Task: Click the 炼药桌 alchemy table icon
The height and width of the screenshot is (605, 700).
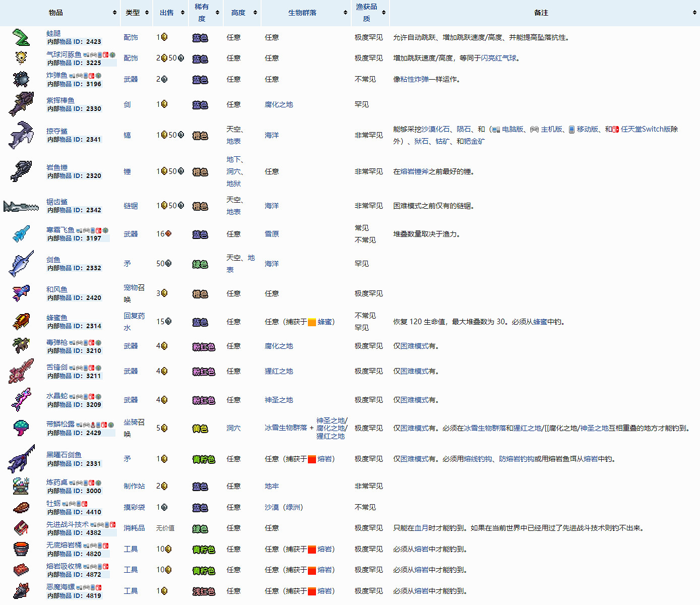Action: pos(21,486)
